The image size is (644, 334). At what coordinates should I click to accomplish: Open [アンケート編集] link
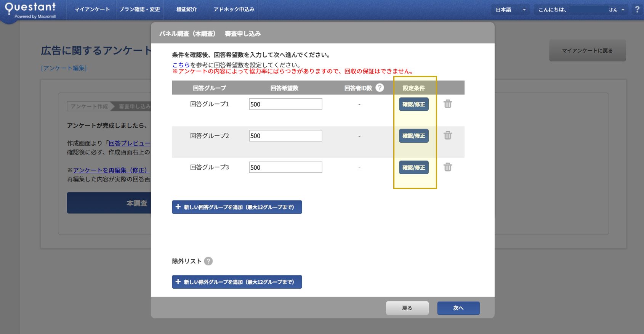(x=64, y=68)
